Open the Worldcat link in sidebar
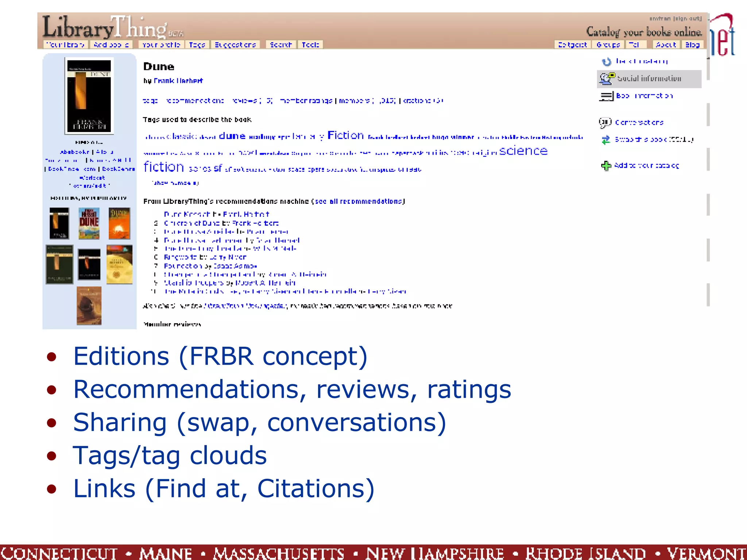 coord(92,178)
